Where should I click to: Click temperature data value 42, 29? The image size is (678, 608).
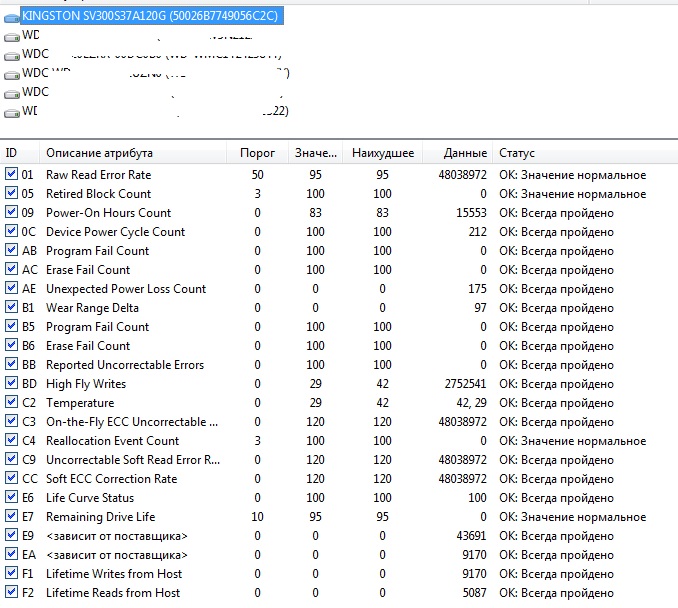click(471, 403)
